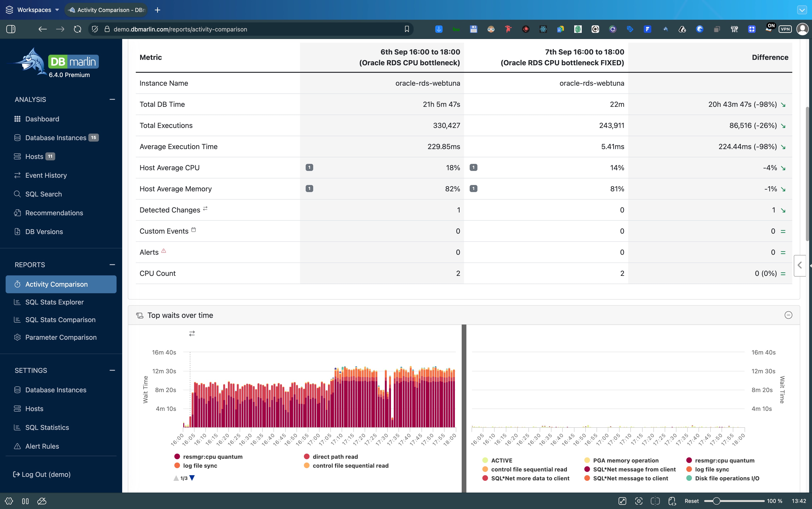Reset the page zoom level

tap(692, 501)
